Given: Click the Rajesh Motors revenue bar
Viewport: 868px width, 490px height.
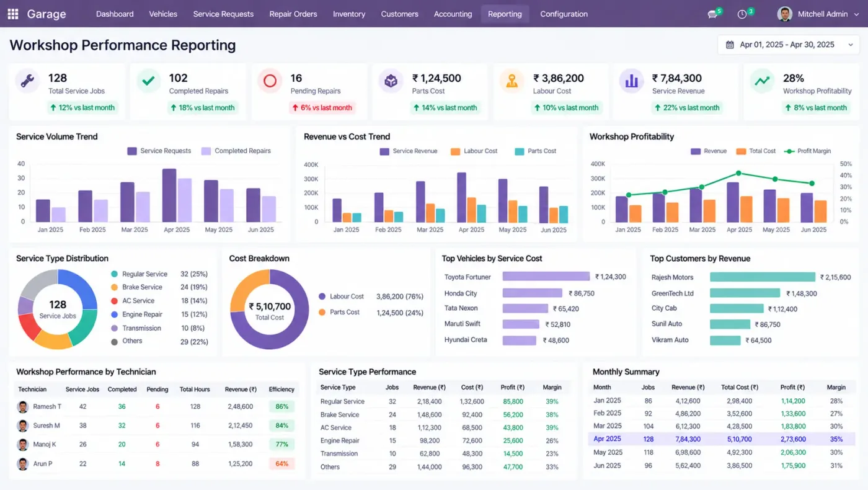Looking at the screenshot, I should (x=762, y=277).
